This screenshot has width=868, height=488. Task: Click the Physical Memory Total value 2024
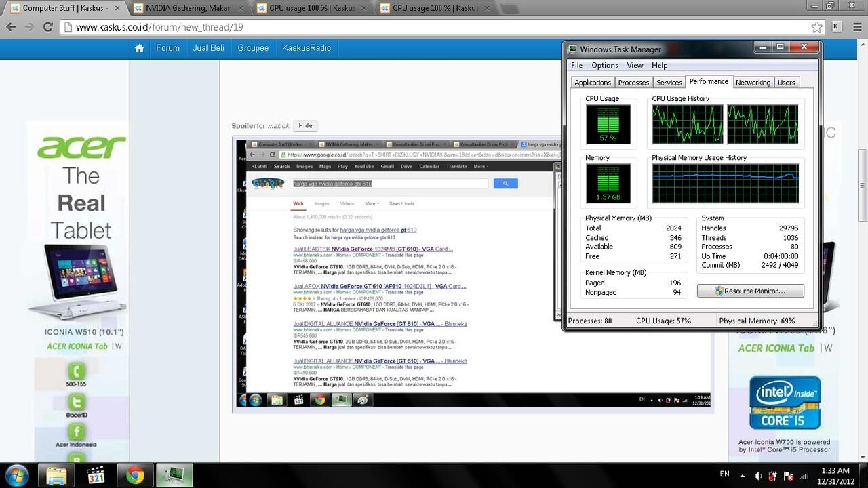673,228
